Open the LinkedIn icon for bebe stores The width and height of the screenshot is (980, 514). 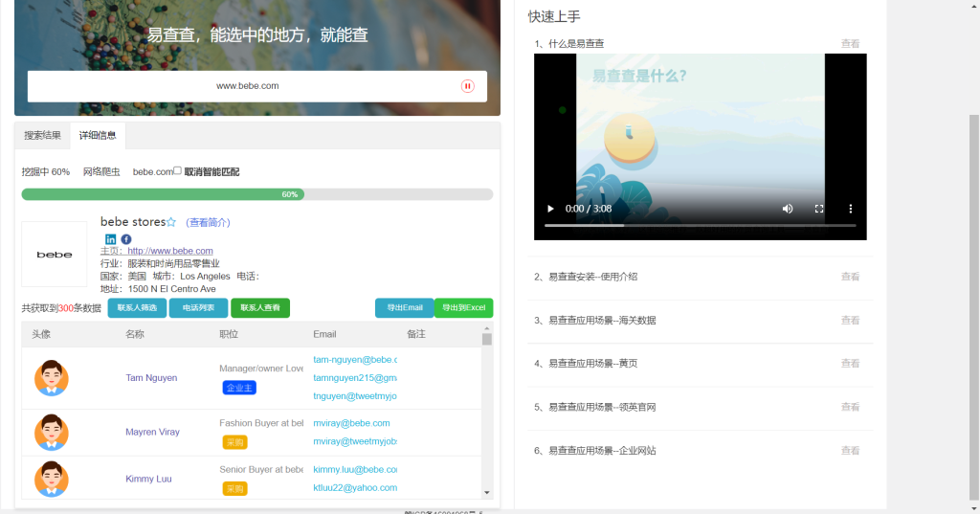point(111,238)
